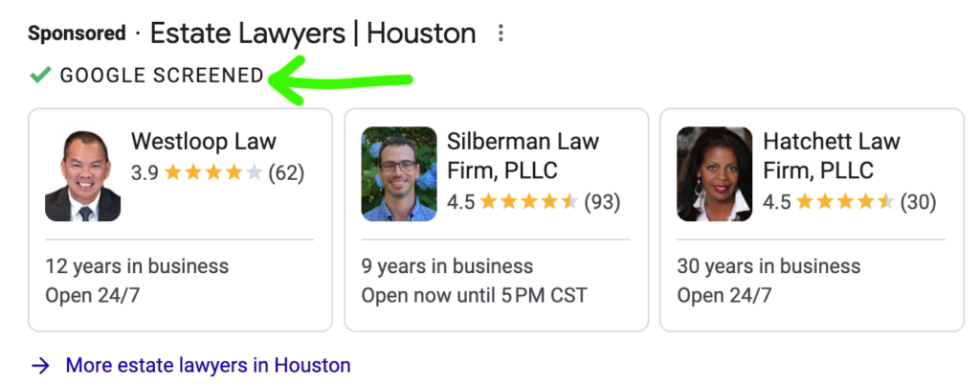Open More estate lawyers in Houston link

[208, 365]
